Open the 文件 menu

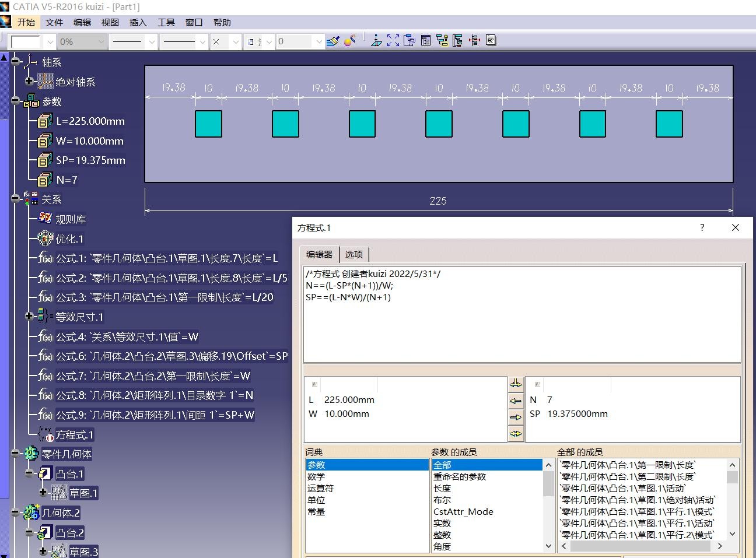[x=54, y=22]
